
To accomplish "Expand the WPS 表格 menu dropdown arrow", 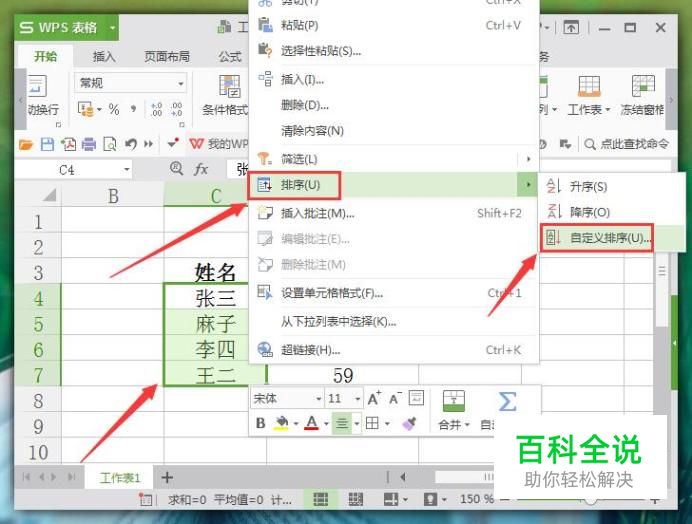I will (112, 28).
